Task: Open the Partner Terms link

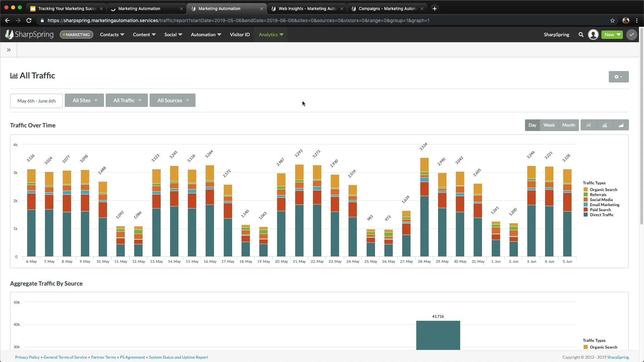Action: tap(103, 357)
